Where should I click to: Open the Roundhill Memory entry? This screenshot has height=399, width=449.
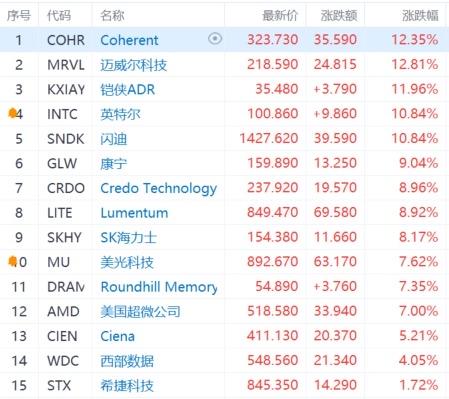[x=159, y=287]
